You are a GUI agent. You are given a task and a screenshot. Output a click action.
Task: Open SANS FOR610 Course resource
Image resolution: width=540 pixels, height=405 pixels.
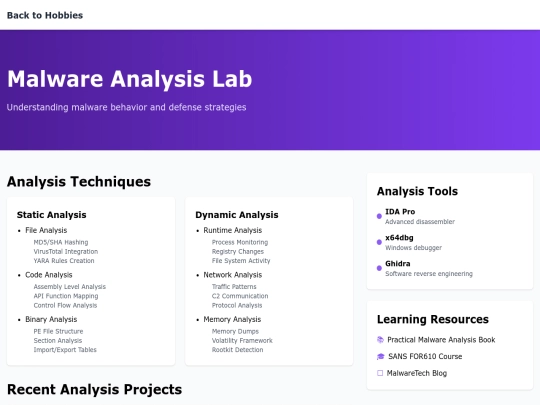point(425,356)
